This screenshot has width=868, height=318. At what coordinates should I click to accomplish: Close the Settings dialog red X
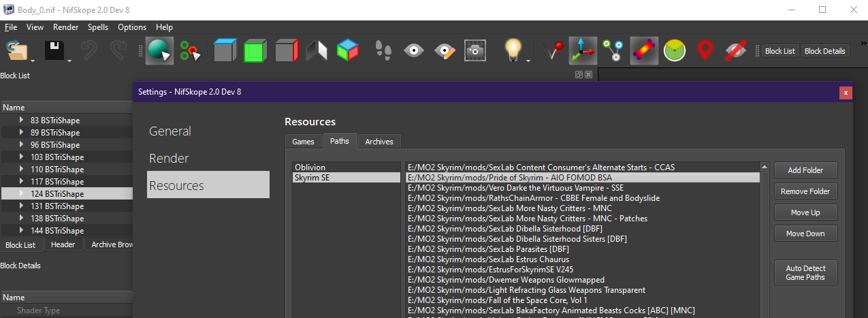pyautogui.click(x=846, y=92)
